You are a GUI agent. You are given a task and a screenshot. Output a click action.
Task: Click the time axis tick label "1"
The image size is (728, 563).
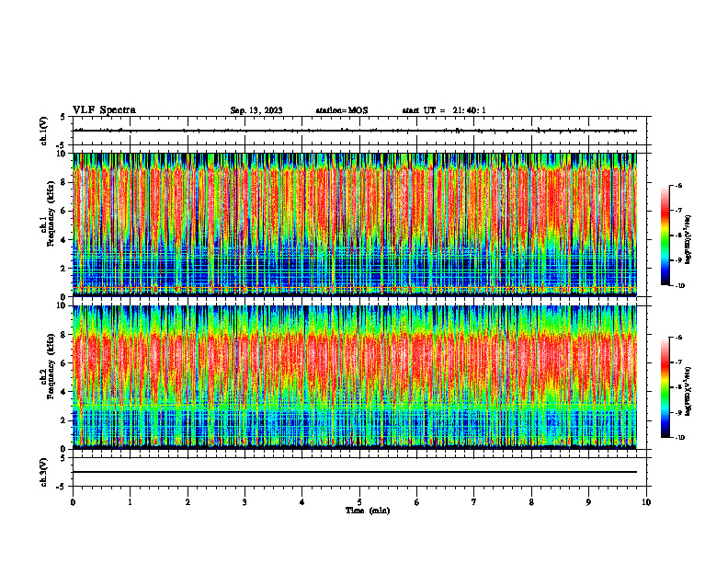click(x=130, y=502)
